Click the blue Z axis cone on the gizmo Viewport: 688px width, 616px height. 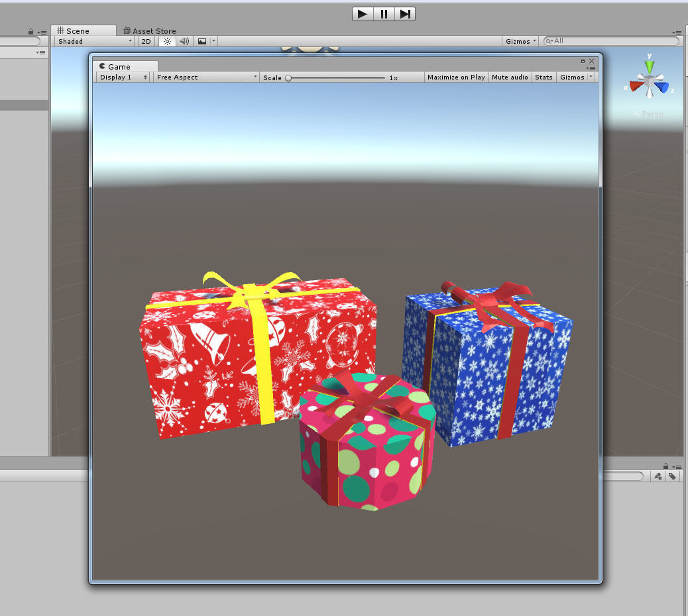[x=662, y=87]
